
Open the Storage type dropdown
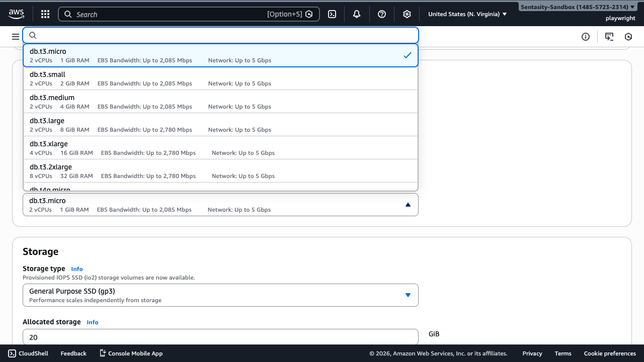pyautogui.click(x=220, y=295)
